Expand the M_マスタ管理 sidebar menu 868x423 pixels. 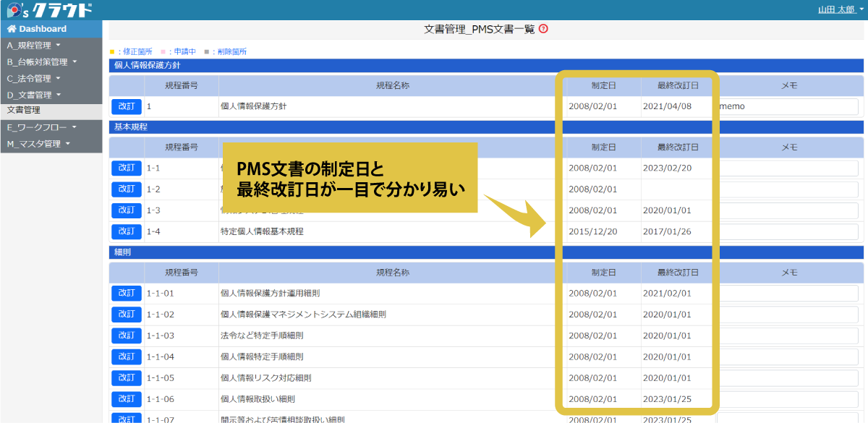(x=36, y=144)
